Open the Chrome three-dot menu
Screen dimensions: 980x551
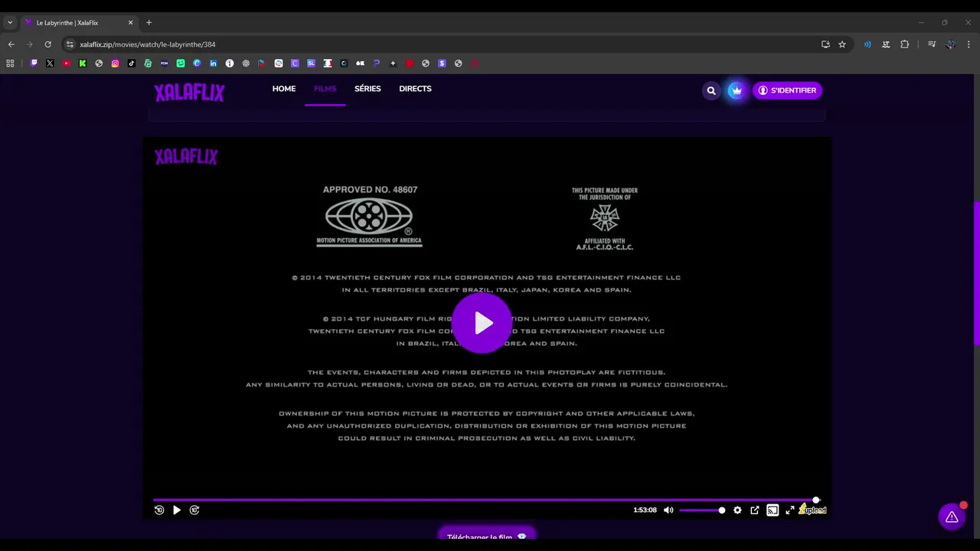(x=969, y=44)
